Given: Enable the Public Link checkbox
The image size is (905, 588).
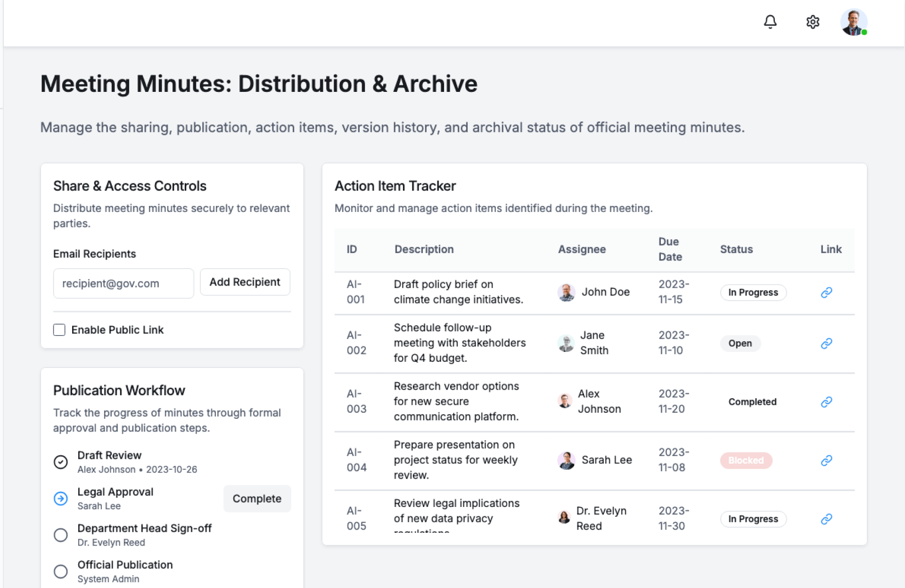Looking at the screenshot, I should click(x=59, y=330).
